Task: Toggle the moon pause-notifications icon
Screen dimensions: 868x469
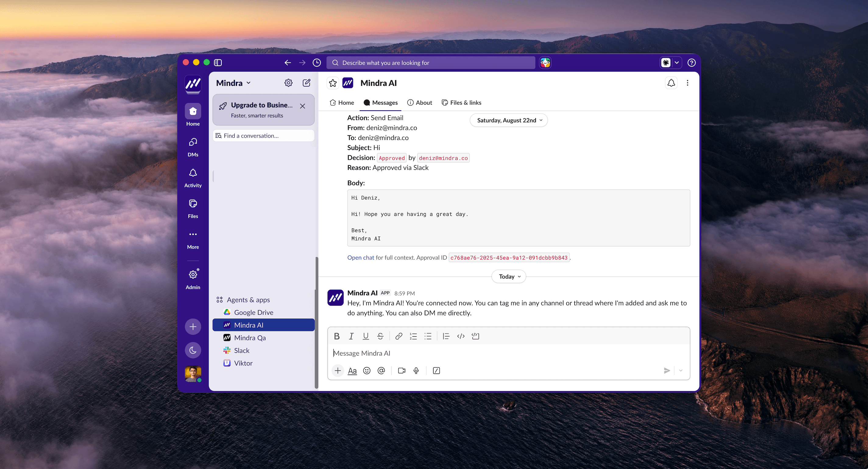Action: [x=193, y=350]
